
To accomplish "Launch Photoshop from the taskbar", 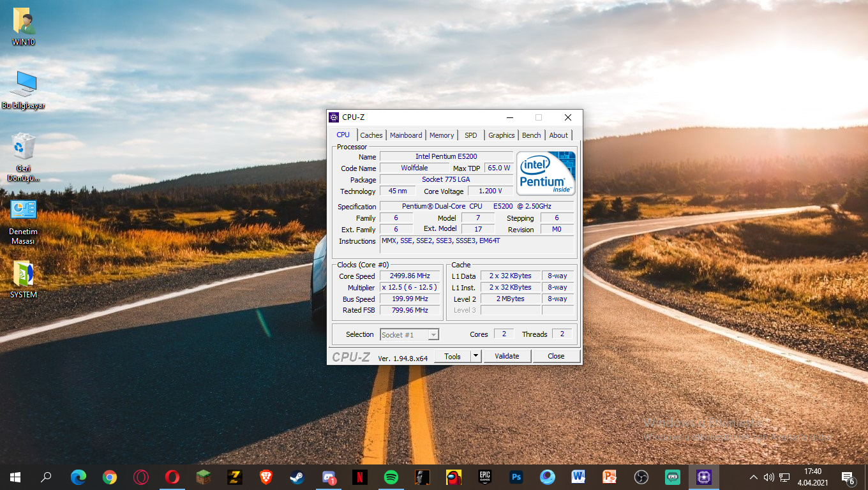I will point(516,477).
